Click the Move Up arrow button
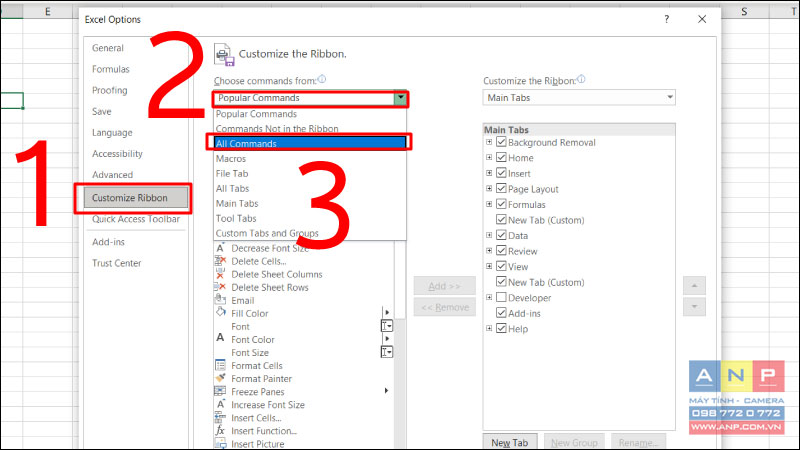Viewport: 800px width, 450px height. coord(694,286)
